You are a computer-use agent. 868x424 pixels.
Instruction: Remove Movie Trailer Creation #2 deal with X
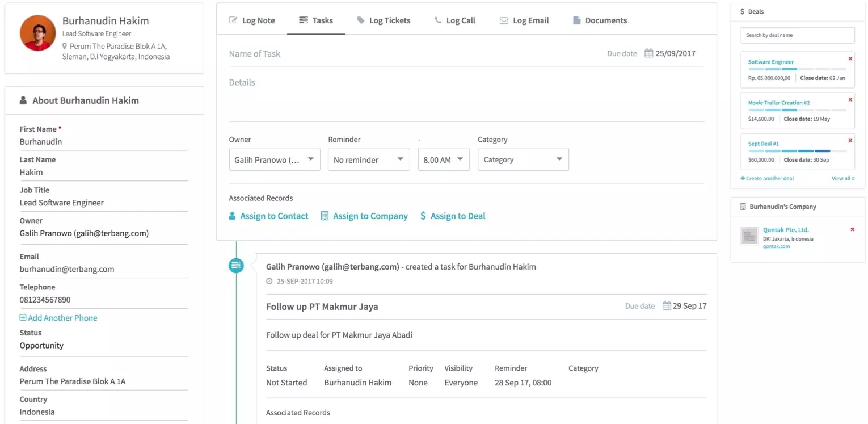click(850, 99)
